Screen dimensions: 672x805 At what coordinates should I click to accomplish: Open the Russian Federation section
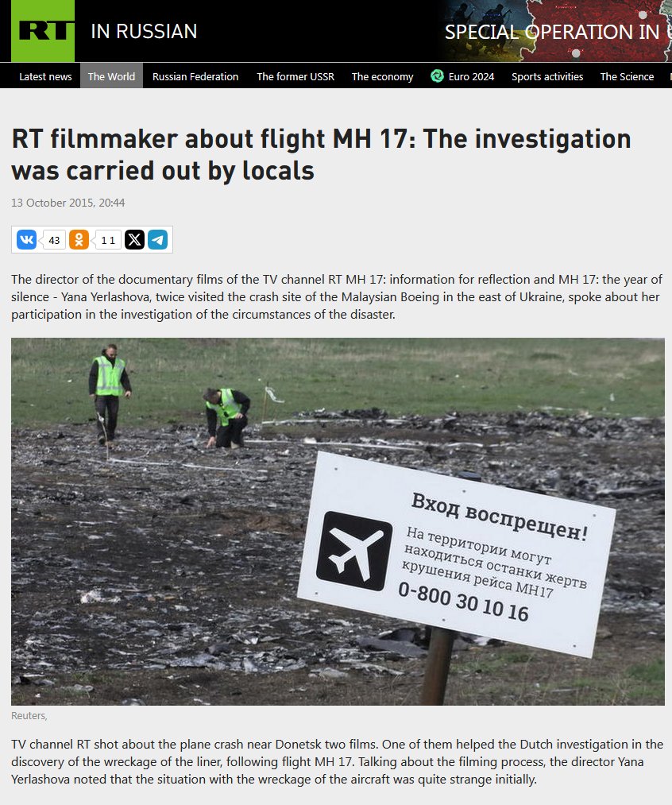(x=195, y=76)
